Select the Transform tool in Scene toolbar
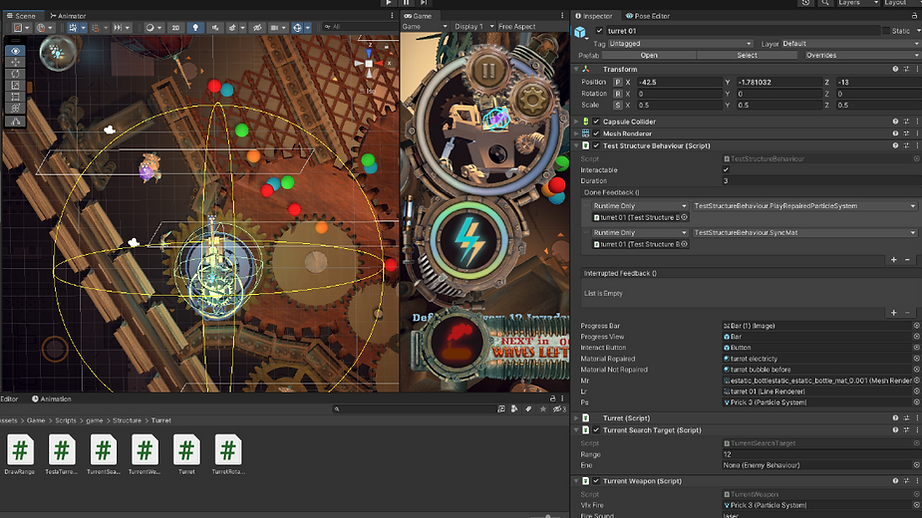The image size is (922, 518). point(15,108)
